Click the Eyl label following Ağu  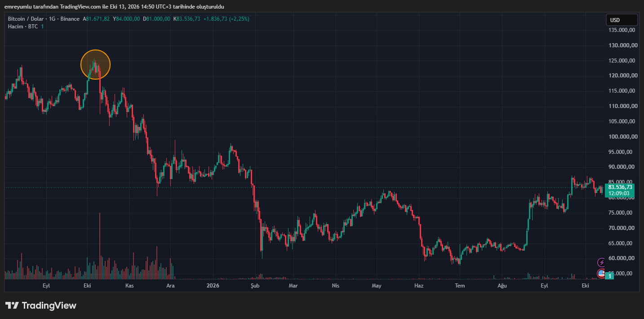pyautogui.click(x=544, y=286)
